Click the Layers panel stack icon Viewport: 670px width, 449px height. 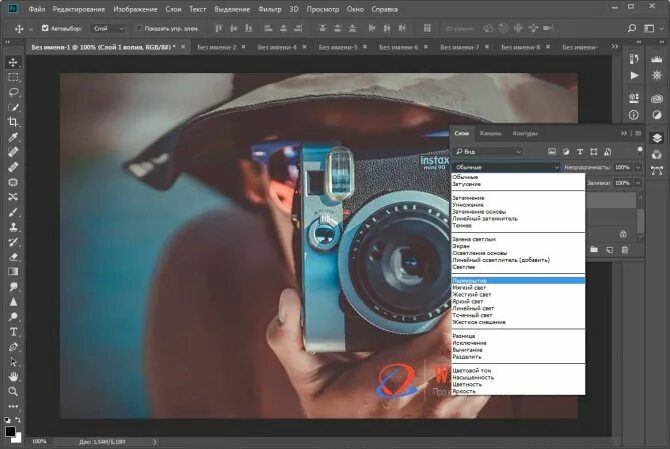(657, 138)
